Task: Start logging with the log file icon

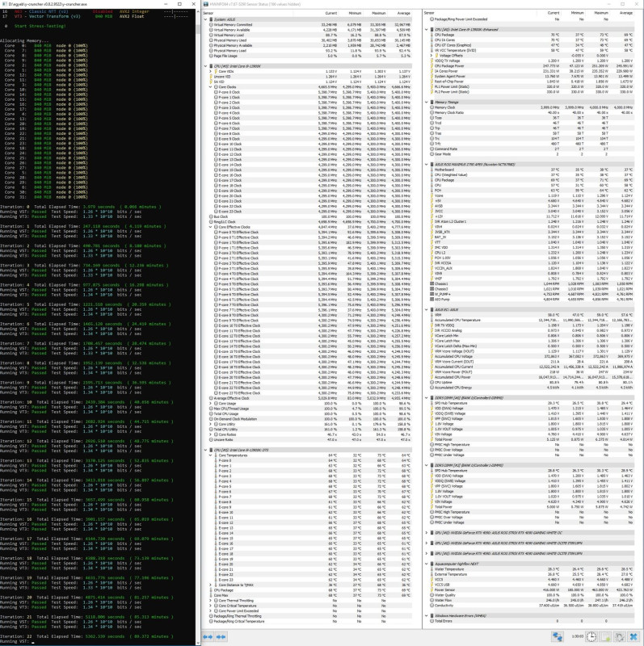Action: point(606,636)
